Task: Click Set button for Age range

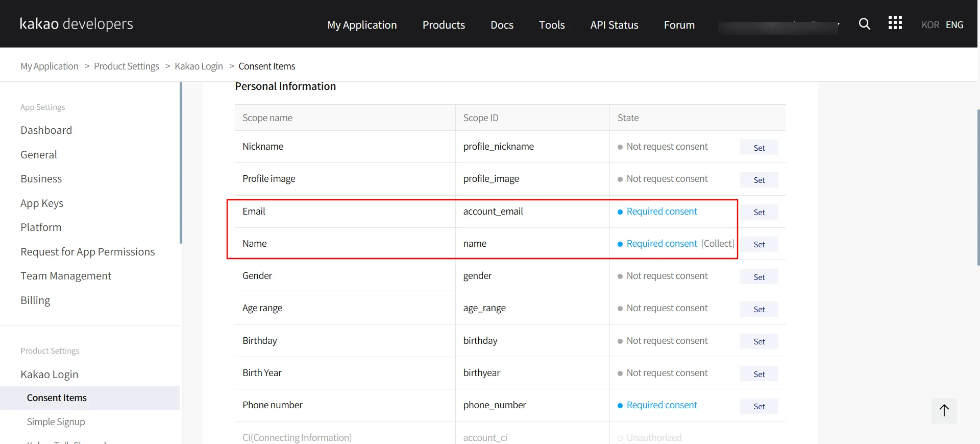Action: coord(759,309)
